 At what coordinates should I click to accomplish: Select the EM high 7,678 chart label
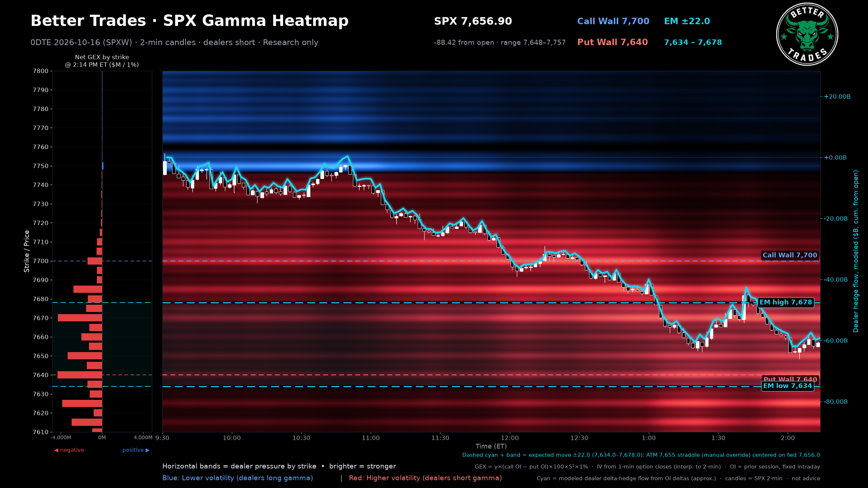click(x=786, y=303)
